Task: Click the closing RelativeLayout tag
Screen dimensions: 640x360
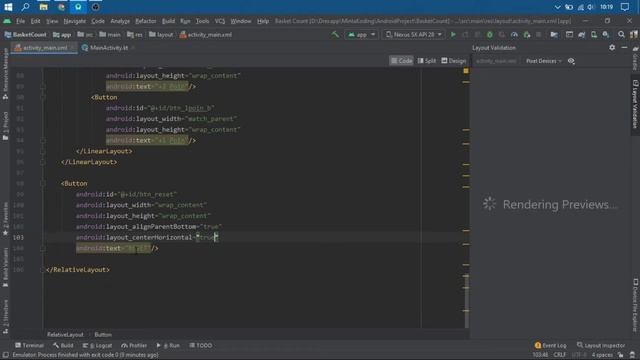Action: click(x=78, y=270)
